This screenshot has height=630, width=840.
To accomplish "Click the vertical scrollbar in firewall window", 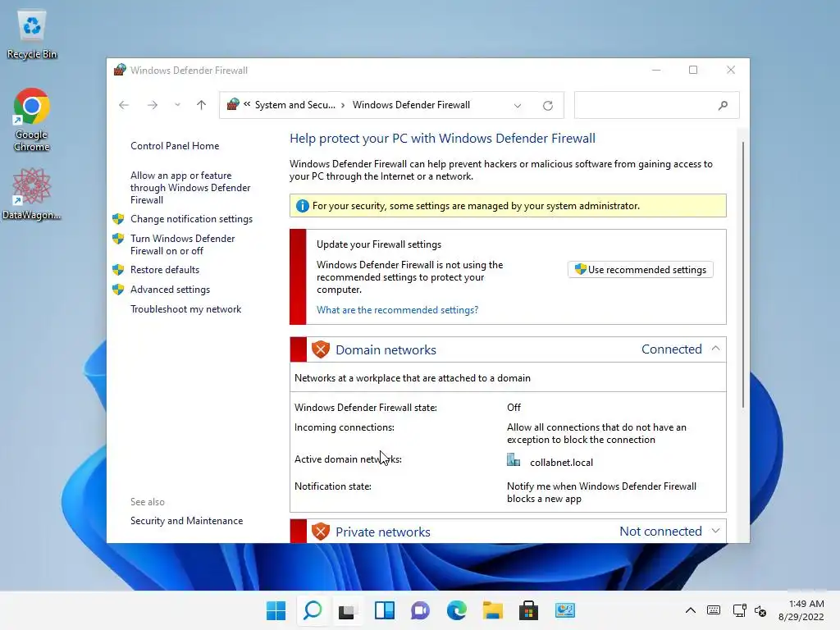I will tap(742, 274).
